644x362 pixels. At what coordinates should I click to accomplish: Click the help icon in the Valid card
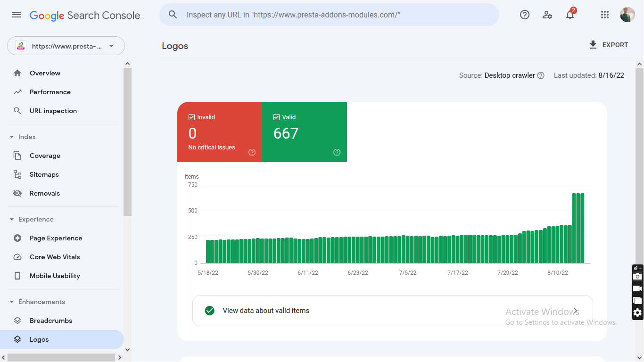coord(337,152)
